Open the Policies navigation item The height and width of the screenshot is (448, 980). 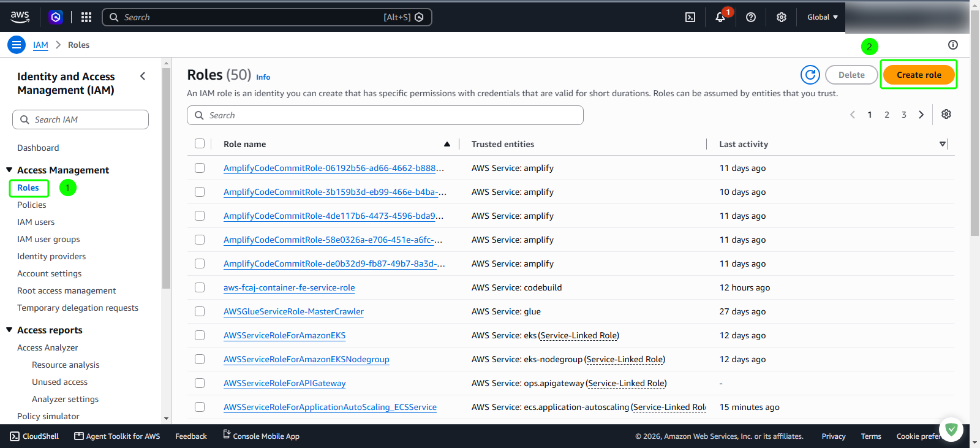tap(32, 205)
